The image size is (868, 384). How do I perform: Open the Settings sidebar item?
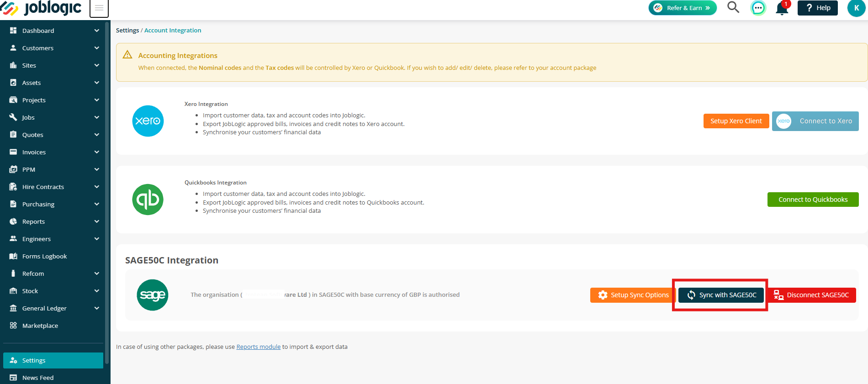click(x=53, y=360)
